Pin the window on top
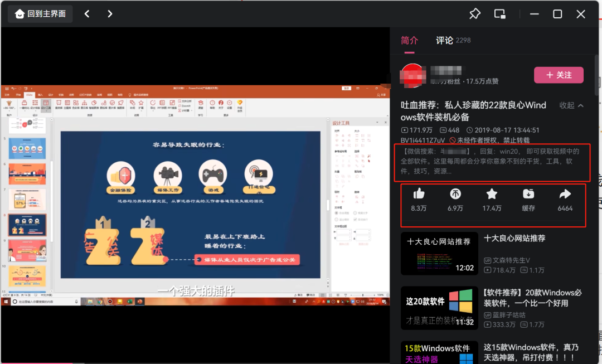The height and width of the screenshot is (364, 602). pyautogui.click(x=475, y=14)
